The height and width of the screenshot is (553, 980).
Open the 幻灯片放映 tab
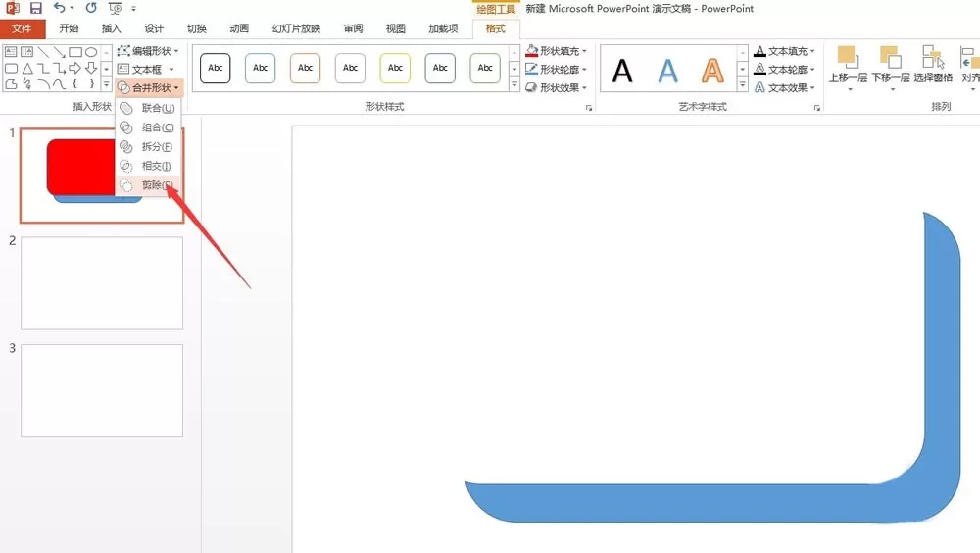click(296, 28)
